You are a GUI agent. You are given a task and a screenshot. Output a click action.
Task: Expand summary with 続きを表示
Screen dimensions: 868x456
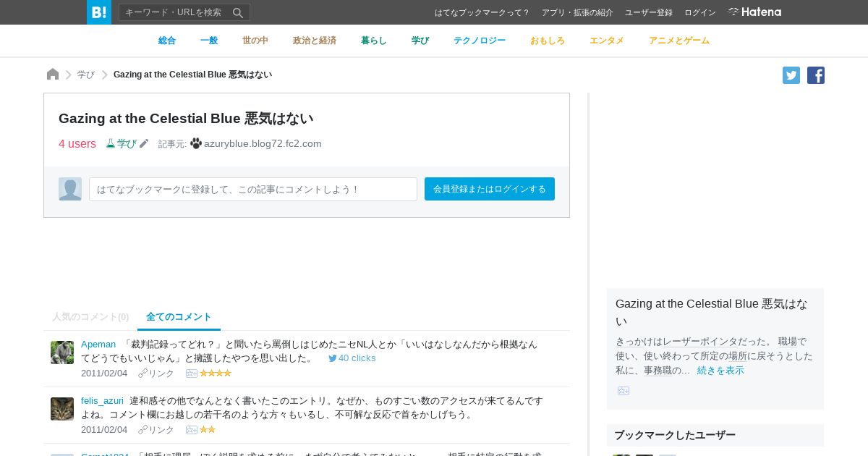720,371
